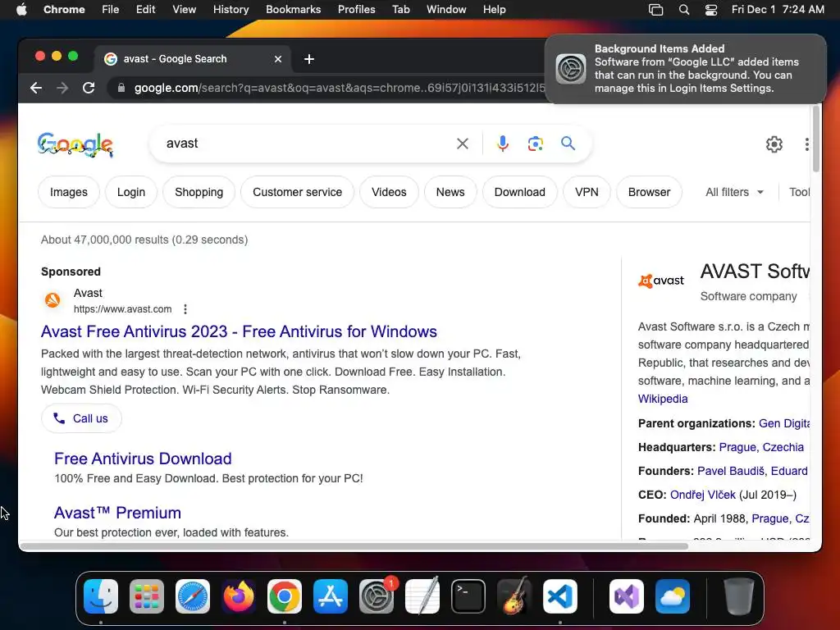This screenshot has width=840, height=630.
Task: Open Finder from the Dock
Action: click(101, 596)
